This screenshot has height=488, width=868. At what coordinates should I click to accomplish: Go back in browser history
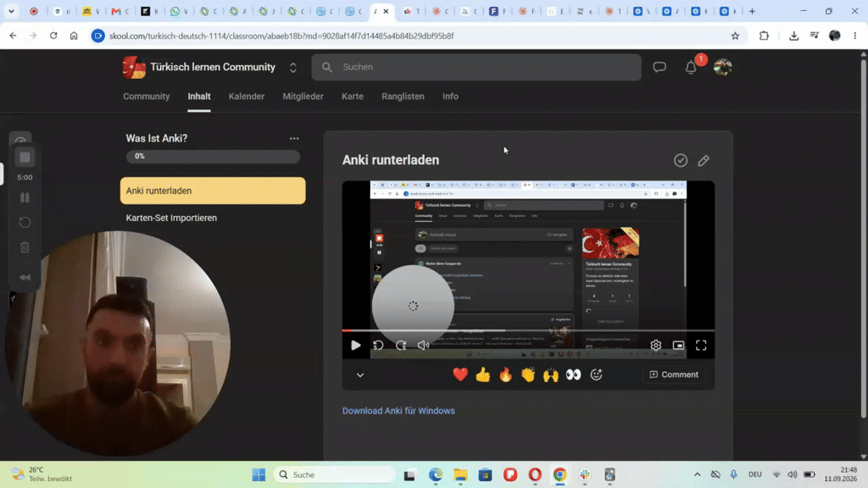pyautogui.click(x=13, y=36)
